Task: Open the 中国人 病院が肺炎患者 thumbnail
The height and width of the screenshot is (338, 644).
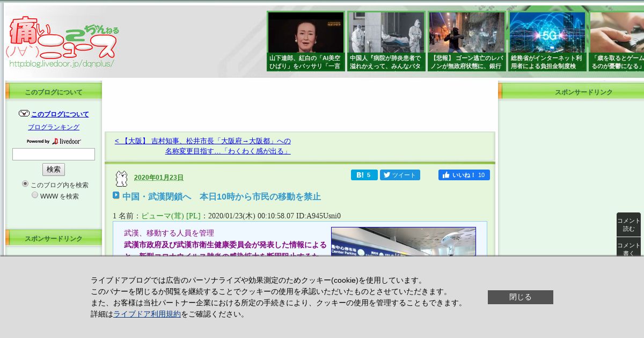Action: 386,41
